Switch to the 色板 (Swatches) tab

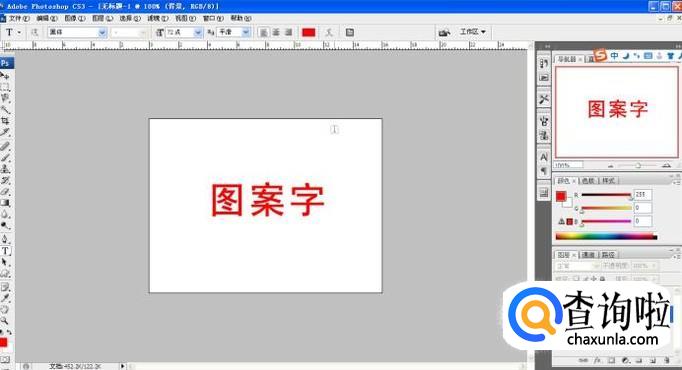[588, 180]
